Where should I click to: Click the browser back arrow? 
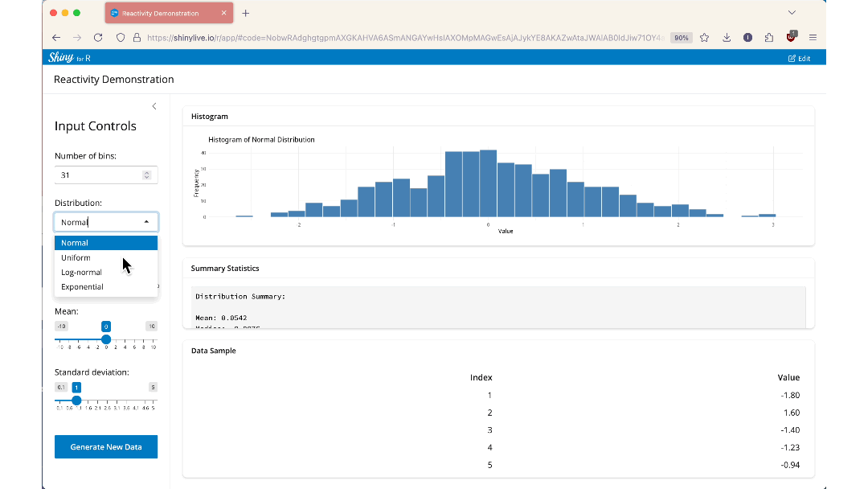(x=56, y=37)
